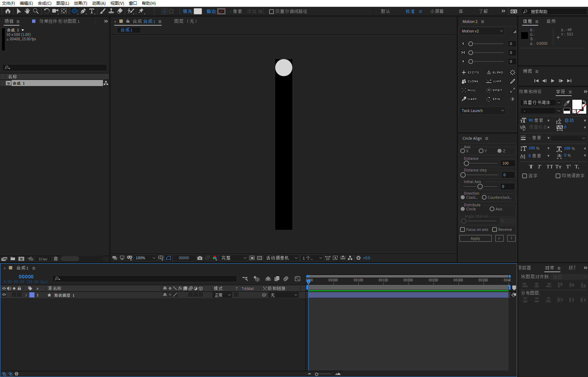Image resolution: width=588 pixels, height=377 pixels.
Task: Open the 正常 blend mode dropdown
Action: pos(222,295)
